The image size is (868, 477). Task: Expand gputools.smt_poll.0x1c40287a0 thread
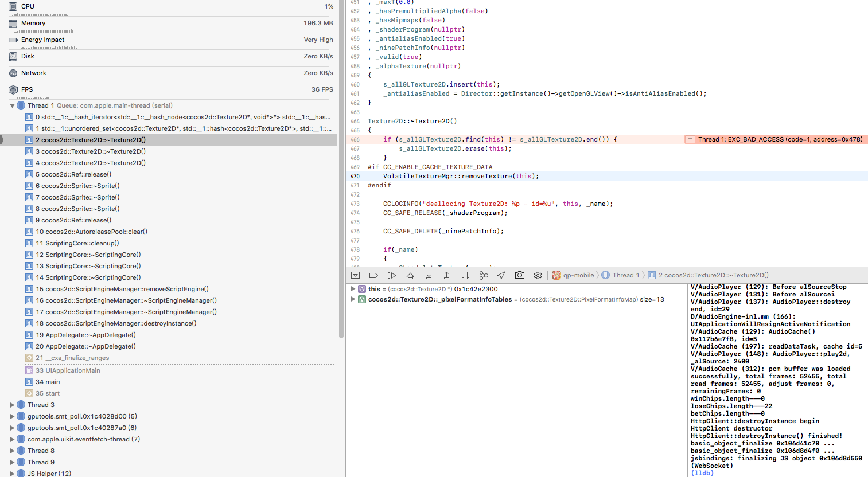coord(12,428)
